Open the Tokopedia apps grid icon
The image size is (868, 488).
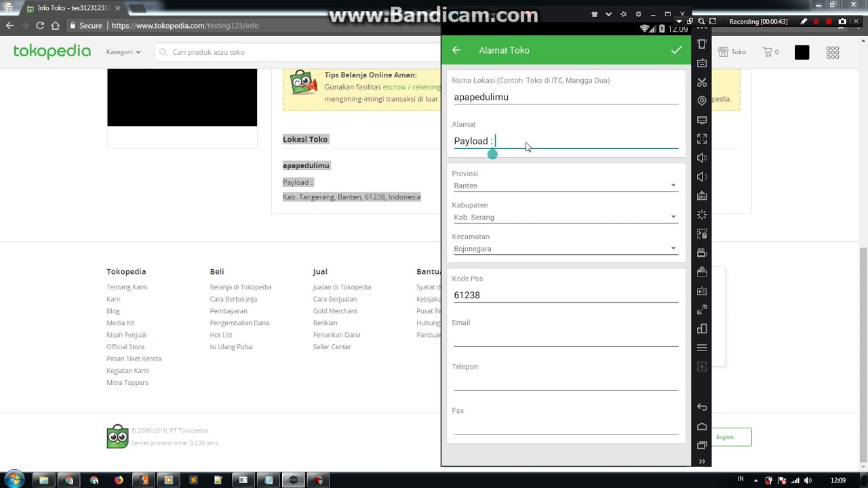point(833,52)
